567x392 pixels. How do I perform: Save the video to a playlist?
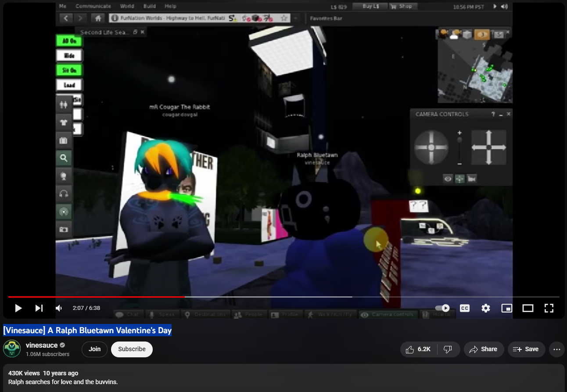(x=526, y=349)
